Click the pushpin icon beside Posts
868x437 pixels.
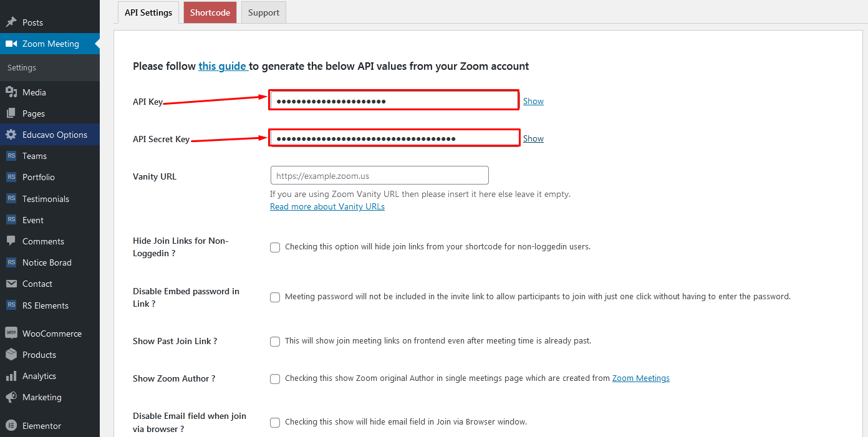tap(11, 22)
